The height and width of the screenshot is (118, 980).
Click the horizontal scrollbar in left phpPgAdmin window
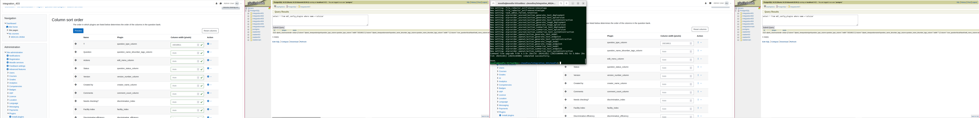click(296, 117)
